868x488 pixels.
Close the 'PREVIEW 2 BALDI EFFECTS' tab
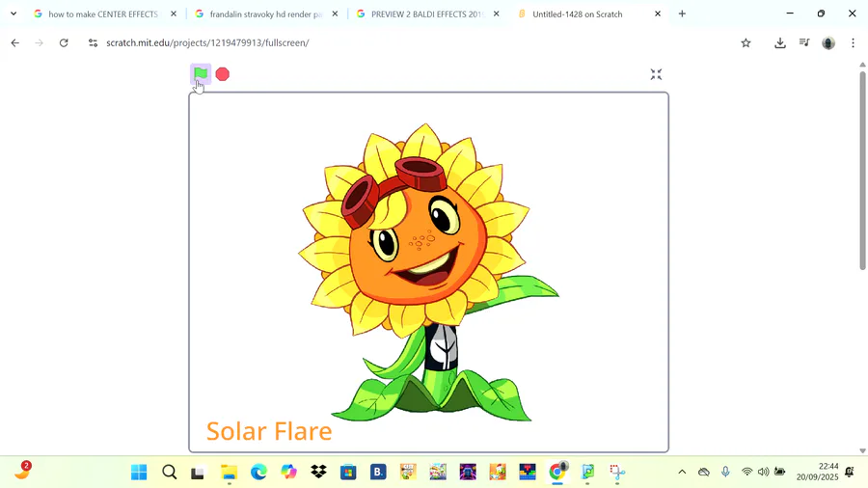[496, 14]
